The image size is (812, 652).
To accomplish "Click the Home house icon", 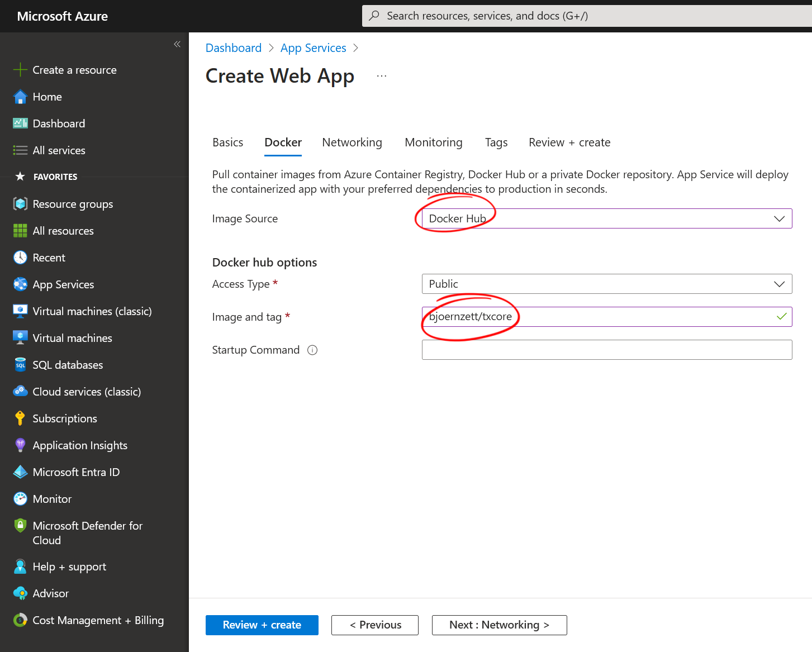I will pos(20,97).
